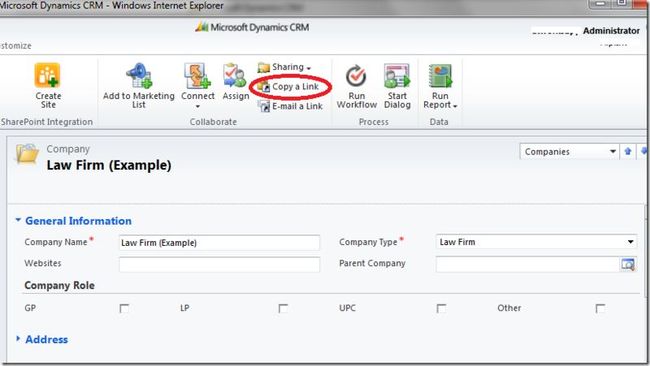Click the Administrator user name
Image resolution: width=650 pixels, height=366 pixels.
pos(611,31)
